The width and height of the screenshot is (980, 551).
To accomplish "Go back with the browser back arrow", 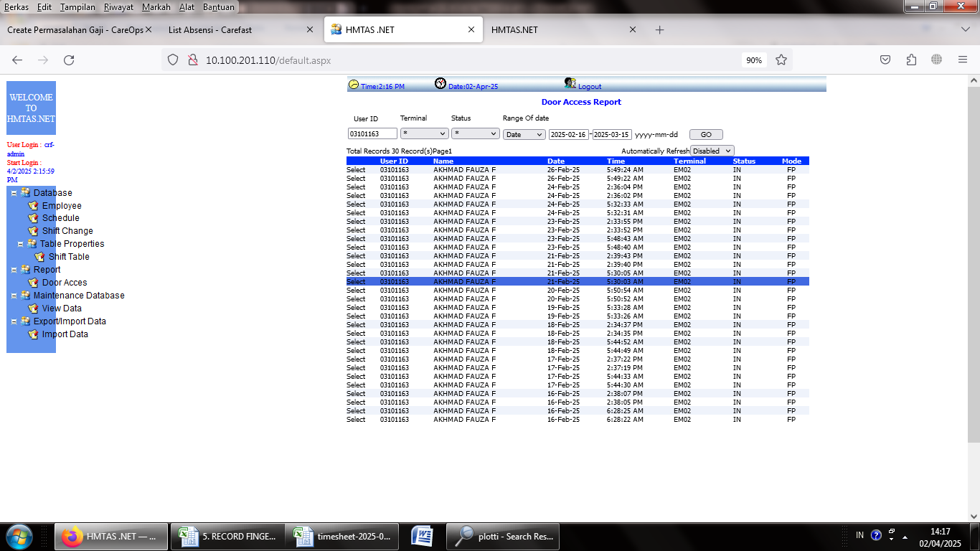I will [x=17, y=60].
